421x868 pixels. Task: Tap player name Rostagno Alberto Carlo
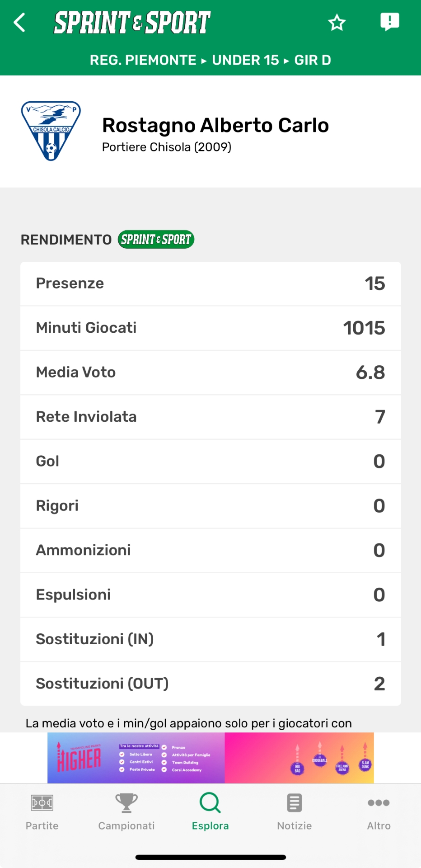pos(215,125)
